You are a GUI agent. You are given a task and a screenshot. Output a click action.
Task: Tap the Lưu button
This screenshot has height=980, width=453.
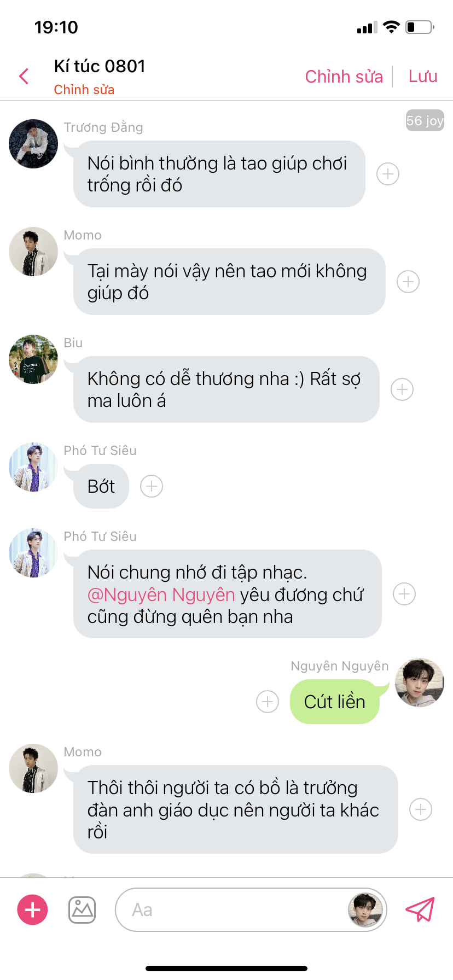click(423, 77)
